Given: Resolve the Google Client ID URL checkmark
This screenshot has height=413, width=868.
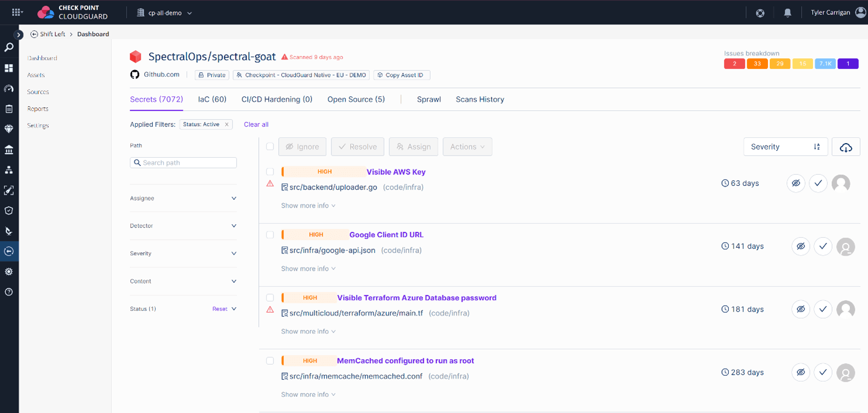Looking at the screenshot, I should (x=823, y=247).
